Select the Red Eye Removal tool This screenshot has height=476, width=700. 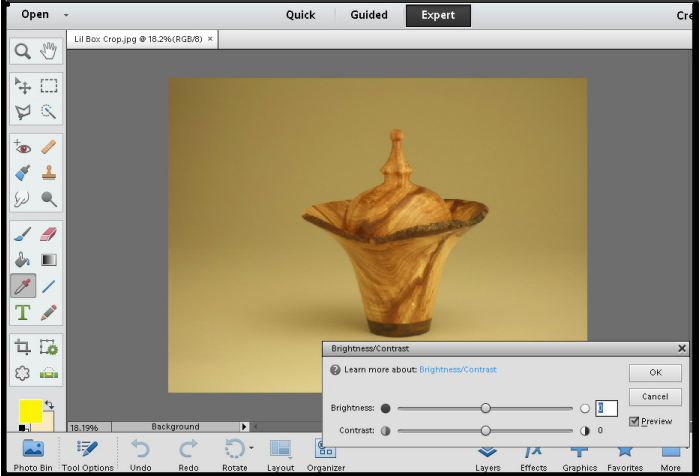22,147
